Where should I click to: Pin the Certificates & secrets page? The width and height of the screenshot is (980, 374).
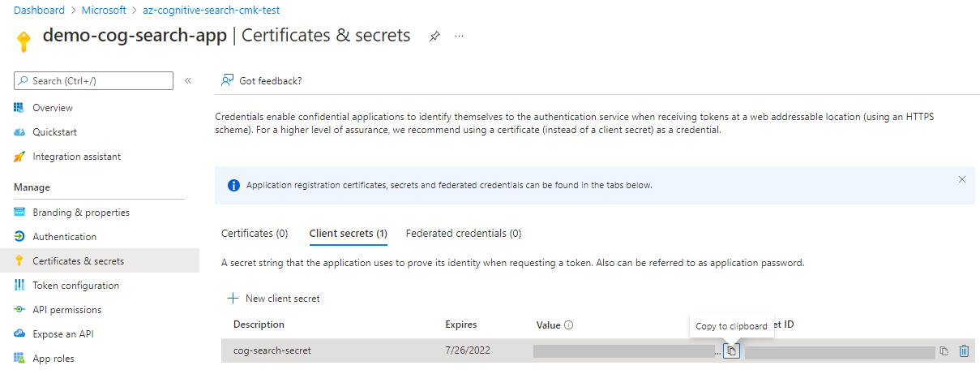pyautogui.click(x=434, y=37)
